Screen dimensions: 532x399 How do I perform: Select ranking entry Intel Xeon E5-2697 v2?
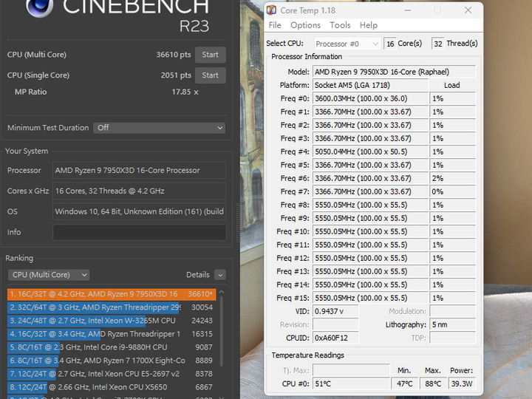tap(112, 374)
